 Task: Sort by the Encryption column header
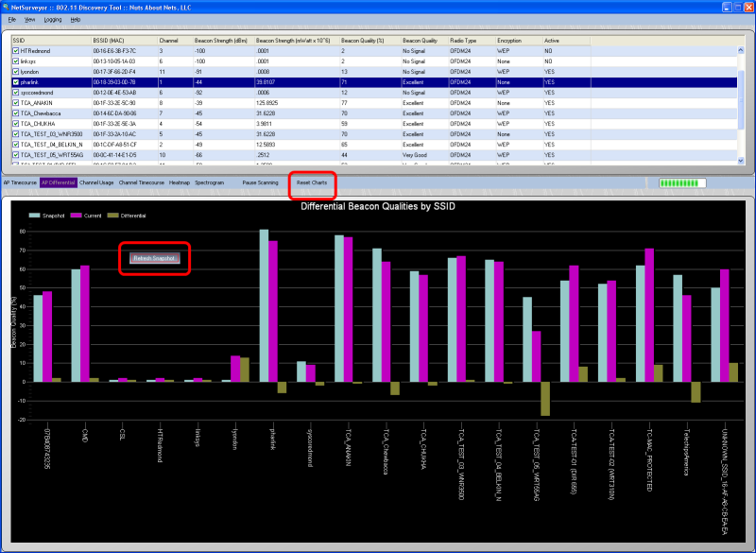pos(519,41)
